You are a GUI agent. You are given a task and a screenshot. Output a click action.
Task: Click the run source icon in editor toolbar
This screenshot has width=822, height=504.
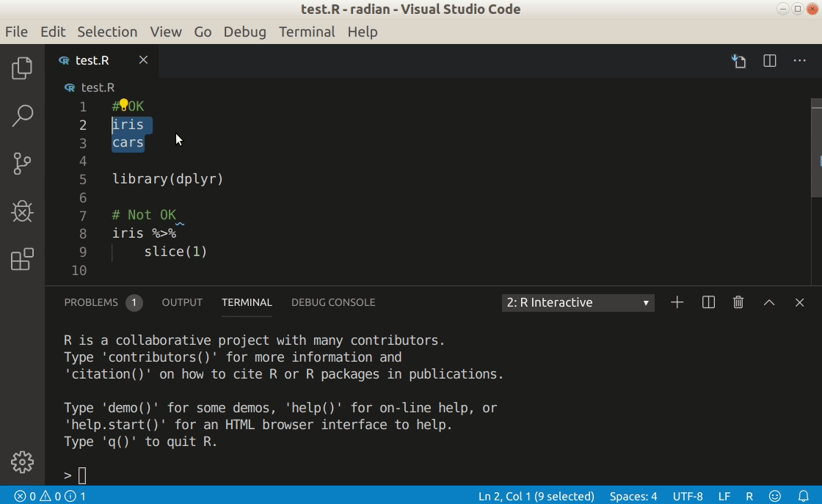[739, 61]
